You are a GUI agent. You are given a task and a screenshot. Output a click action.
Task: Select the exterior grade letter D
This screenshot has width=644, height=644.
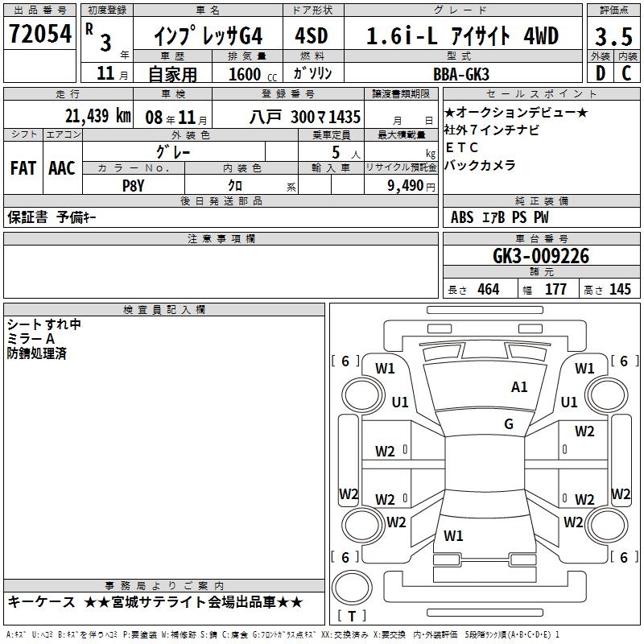[601, 73]
